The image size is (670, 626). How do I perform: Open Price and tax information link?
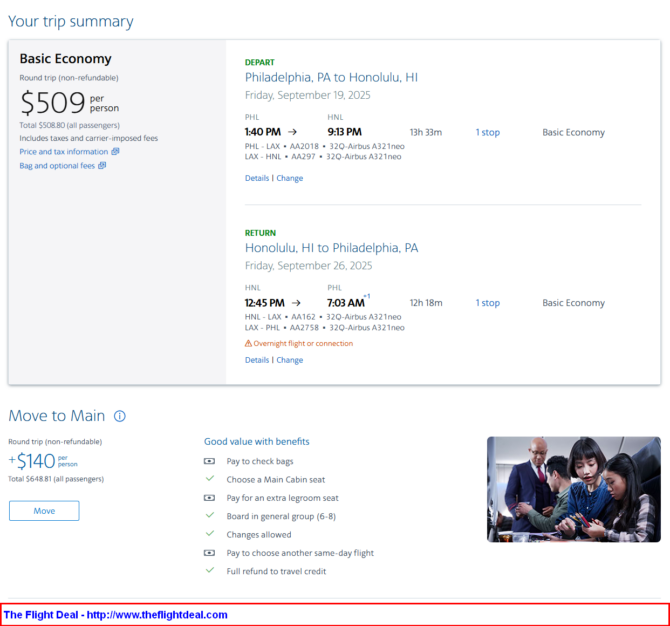[x=64, y=152]
